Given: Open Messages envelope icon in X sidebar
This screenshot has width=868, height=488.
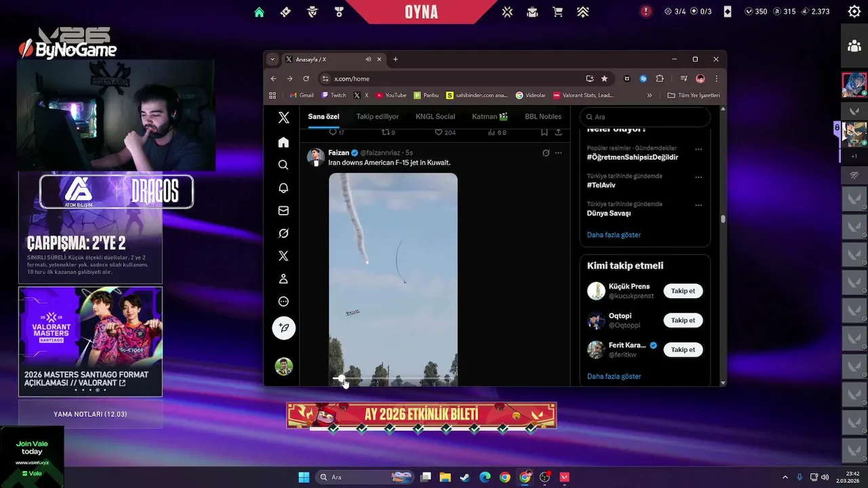Looking at the screenshot, I should tap(283, 211).
